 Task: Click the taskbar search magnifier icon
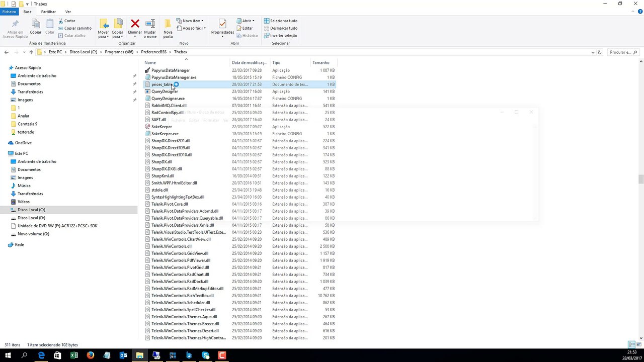click(24, 355)
